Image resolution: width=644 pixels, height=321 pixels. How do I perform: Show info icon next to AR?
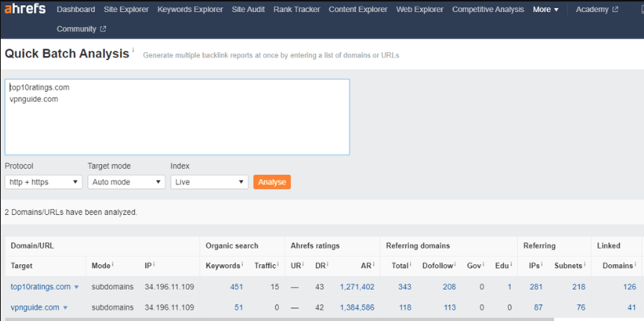373,264
